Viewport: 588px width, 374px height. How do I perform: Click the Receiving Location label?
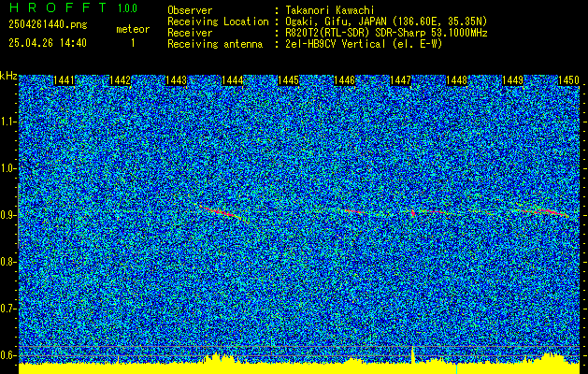[x=218, y=22]
